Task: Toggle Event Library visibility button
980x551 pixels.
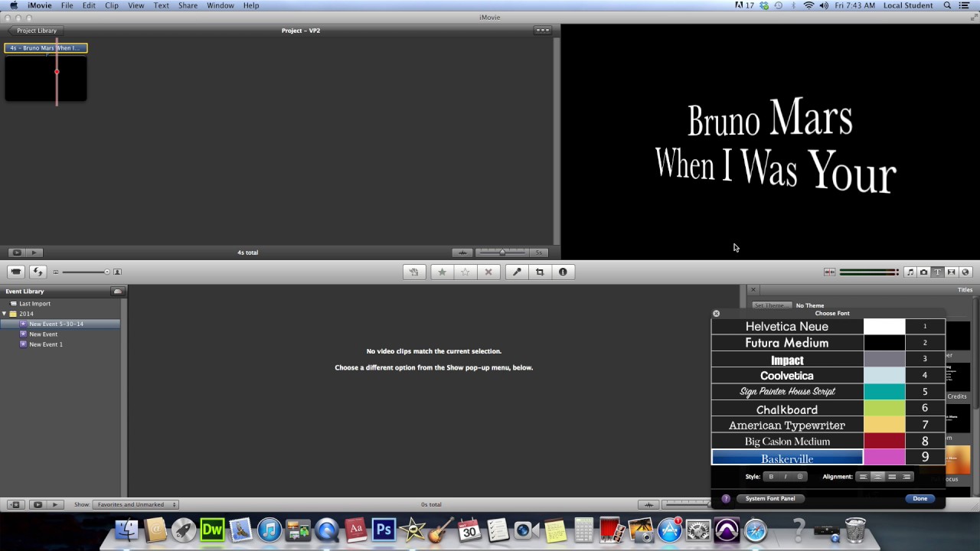Action: click(x=15, y=504)
